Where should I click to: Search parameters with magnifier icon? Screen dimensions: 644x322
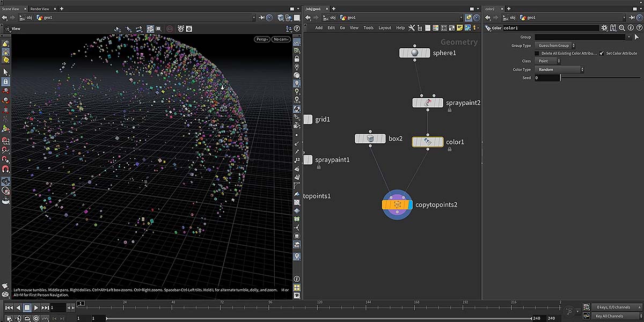point(621,28)
